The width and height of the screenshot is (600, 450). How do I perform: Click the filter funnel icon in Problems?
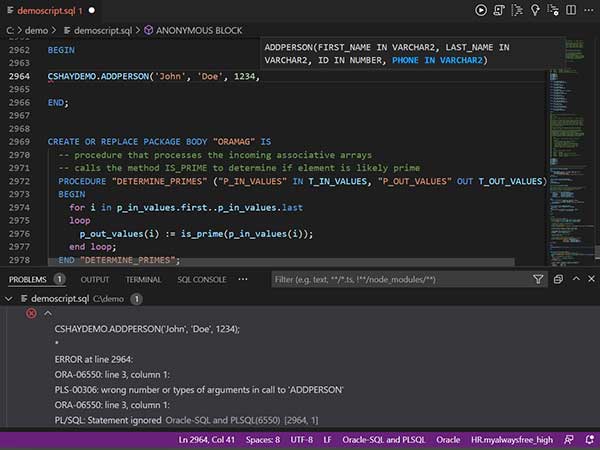click(539, 280)
